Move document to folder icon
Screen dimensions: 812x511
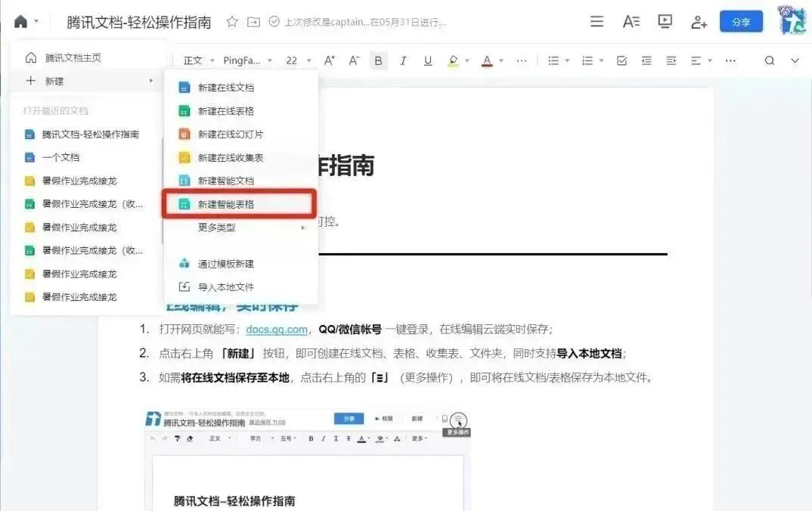tap(253, 22)
